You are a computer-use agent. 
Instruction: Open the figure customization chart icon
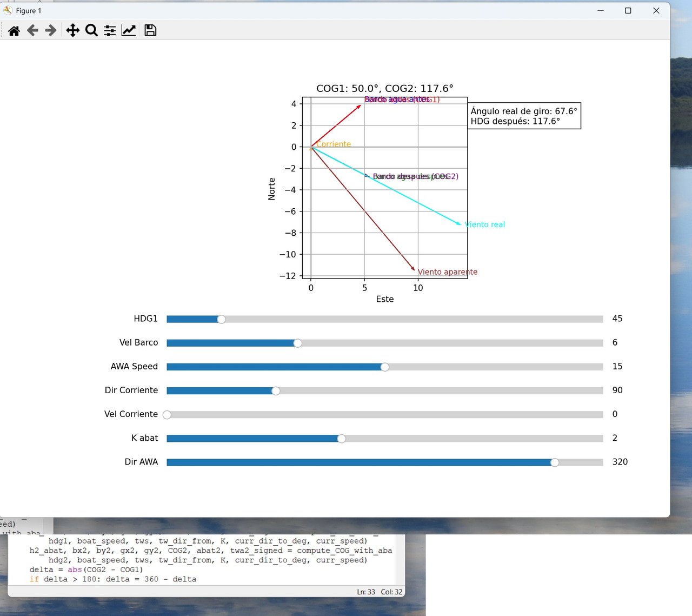click(129, 30)
